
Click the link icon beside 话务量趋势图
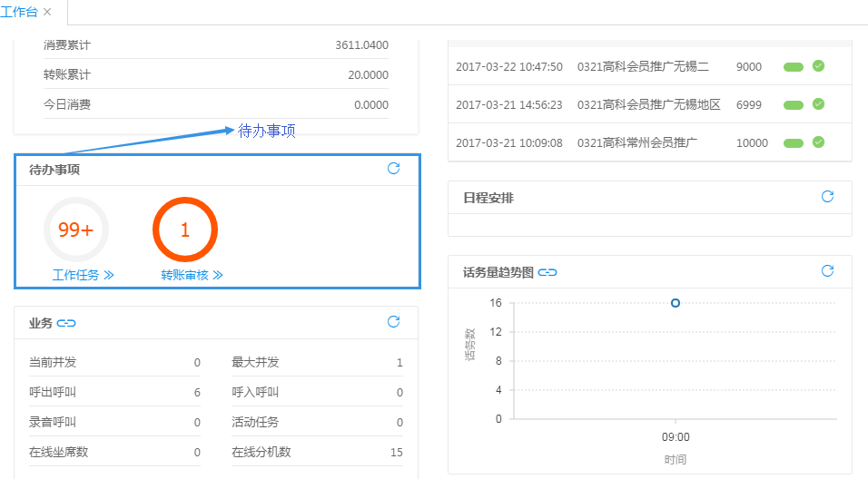pyautogui.click(x=547, y=272)
